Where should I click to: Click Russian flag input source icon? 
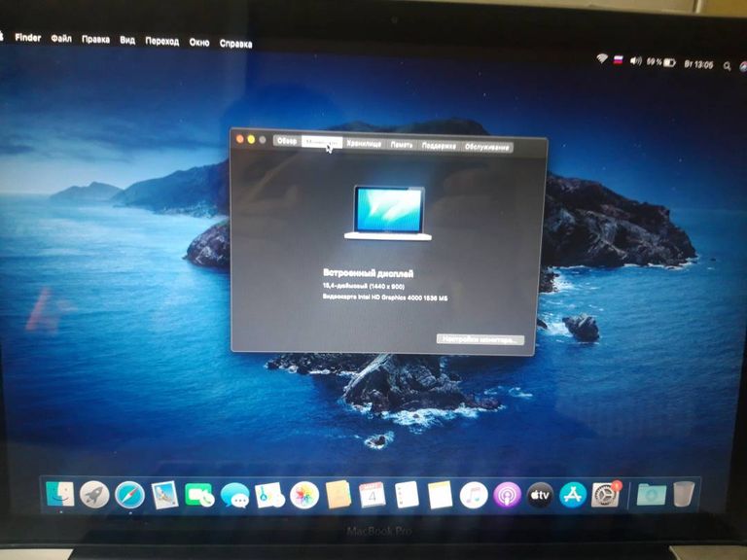point(619,59)
